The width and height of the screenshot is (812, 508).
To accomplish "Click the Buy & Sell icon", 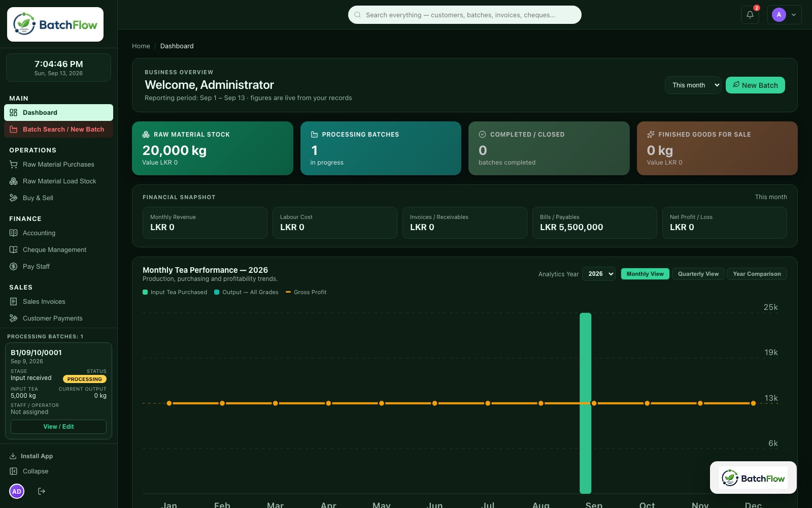I will pos(14,198).
